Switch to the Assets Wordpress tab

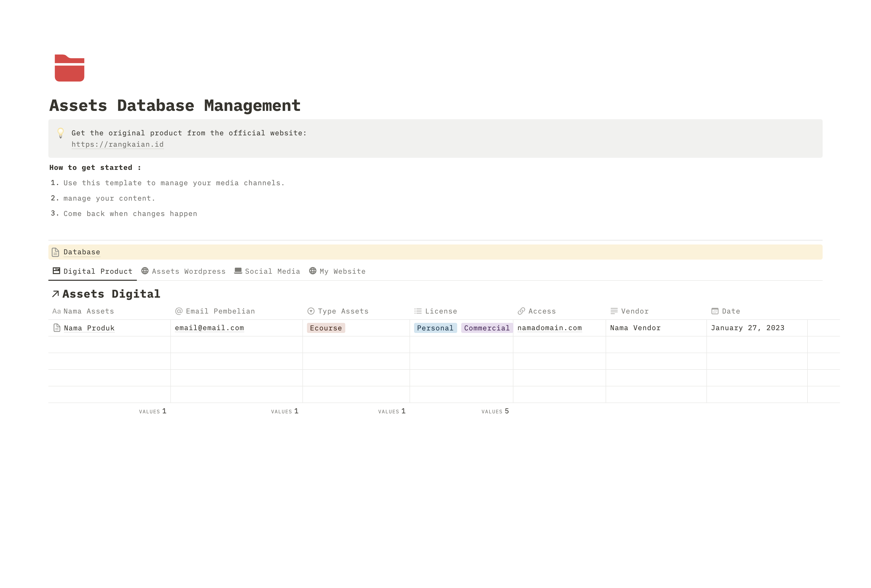pyautogui.click(x=183, y=271)
